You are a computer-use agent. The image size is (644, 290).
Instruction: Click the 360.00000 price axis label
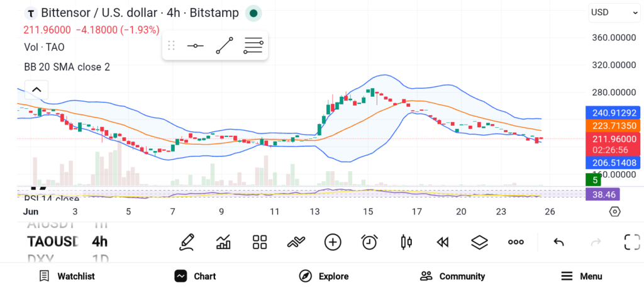coord(614,38)
